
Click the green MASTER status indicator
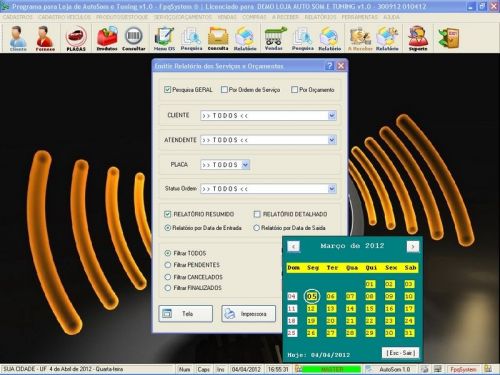pos(332,369)
